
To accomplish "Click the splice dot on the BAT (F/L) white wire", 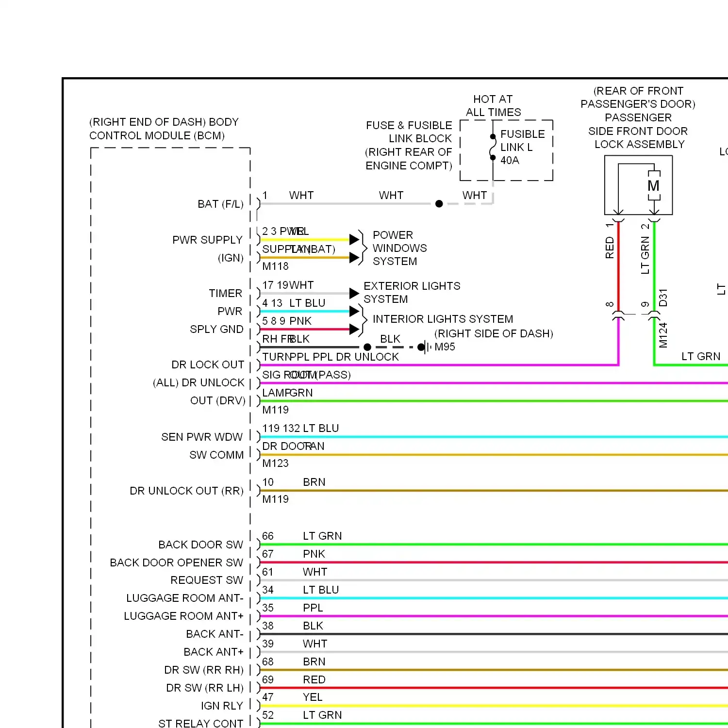I will pos(439,204).
